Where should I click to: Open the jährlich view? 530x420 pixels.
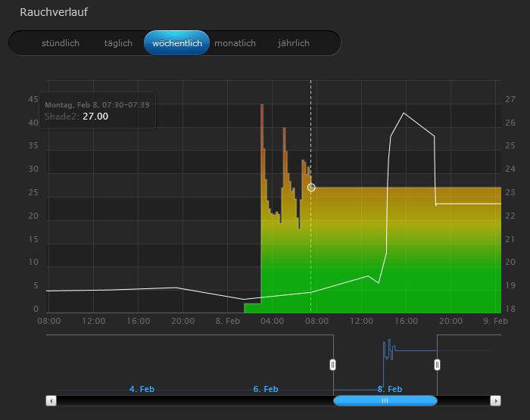point(293,43)
